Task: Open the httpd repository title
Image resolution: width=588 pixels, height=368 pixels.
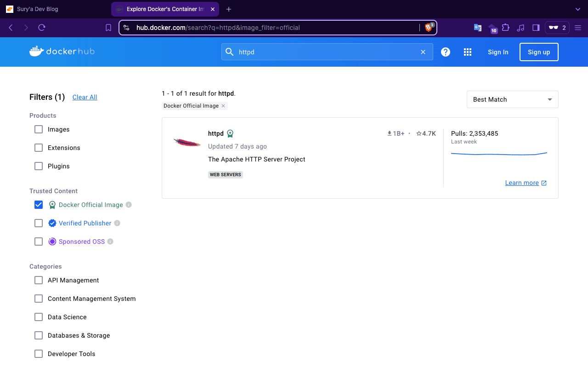Action: coord(216,133)
